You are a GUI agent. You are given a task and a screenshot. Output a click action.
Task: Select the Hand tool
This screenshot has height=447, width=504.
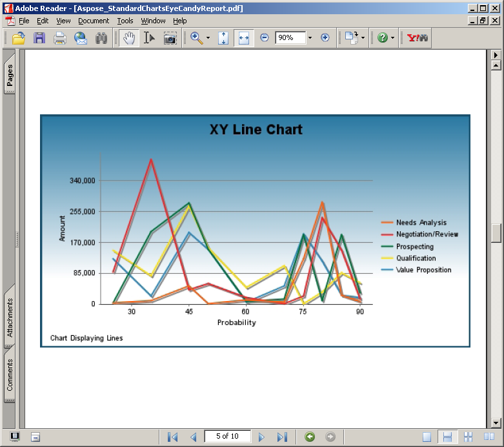[129, 38]
